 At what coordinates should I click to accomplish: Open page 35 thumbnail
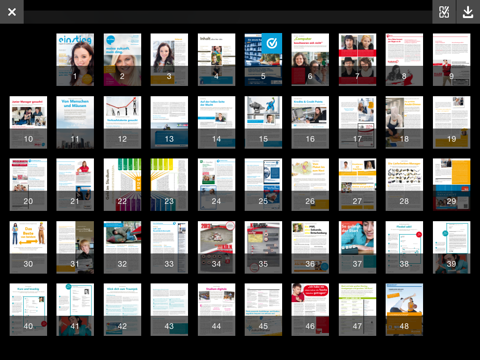click(263, 247)
